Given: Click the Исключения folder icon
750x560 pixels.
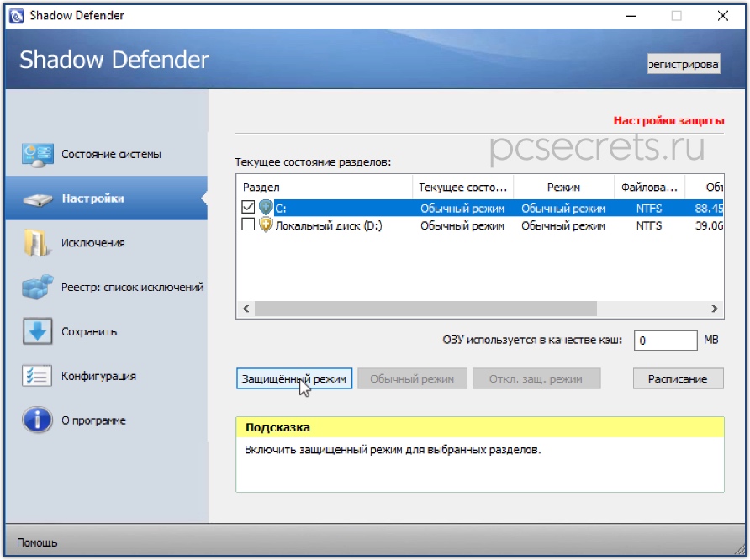Looking at the screenshot, I should [36, 243].
